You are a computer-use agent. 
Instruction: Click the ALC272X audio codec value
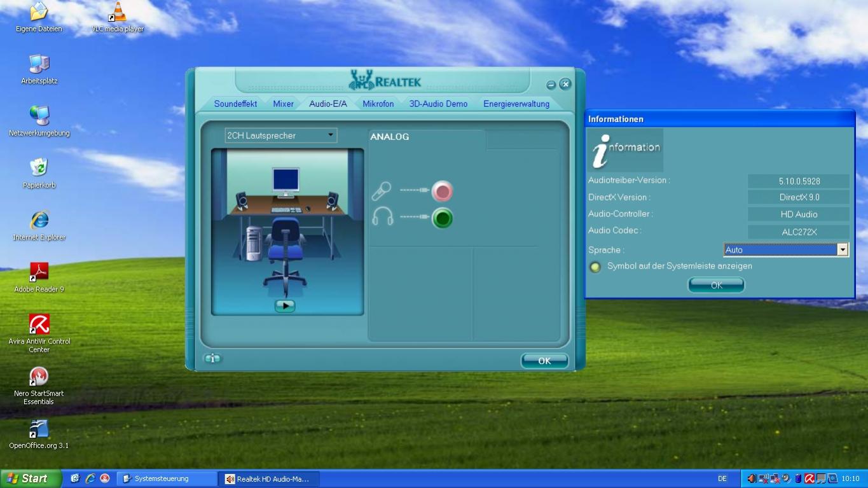click(x=799, y=232)
